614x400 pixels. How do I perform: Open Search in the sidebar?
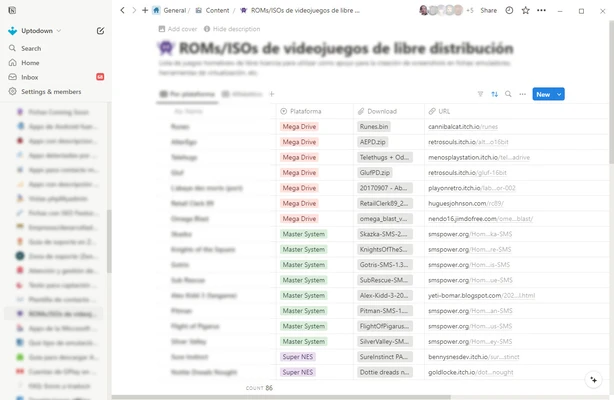point(31,48)
